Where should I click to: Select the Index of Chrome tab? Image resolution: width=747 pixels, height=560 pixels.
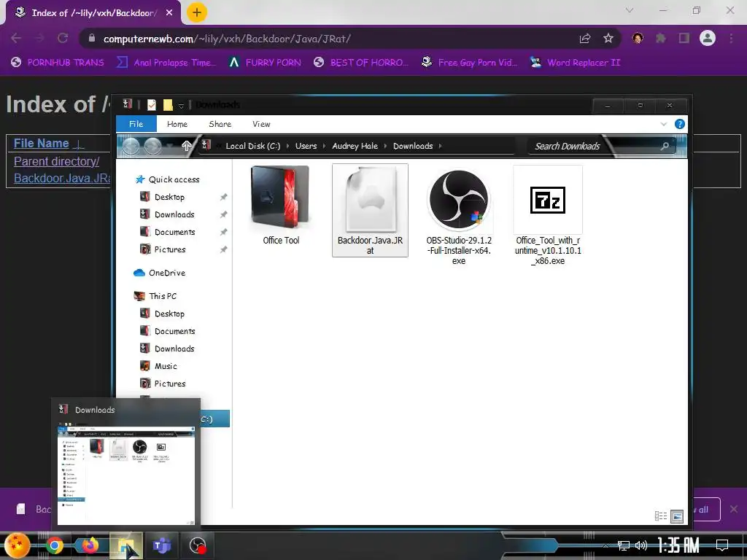point(93,13)
